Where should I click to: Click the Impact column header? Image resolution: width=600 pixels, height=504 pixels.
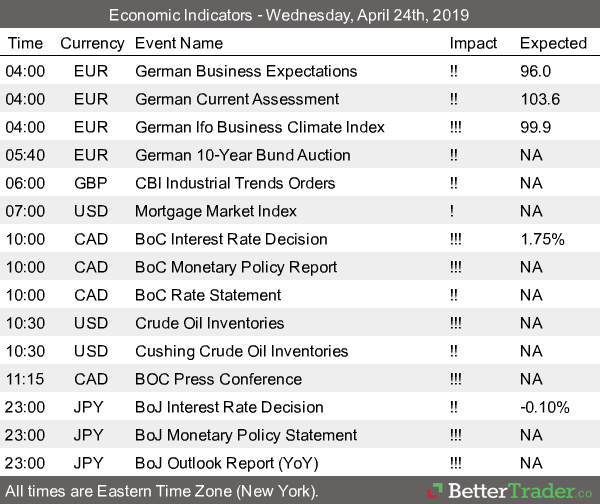(473, 43)
